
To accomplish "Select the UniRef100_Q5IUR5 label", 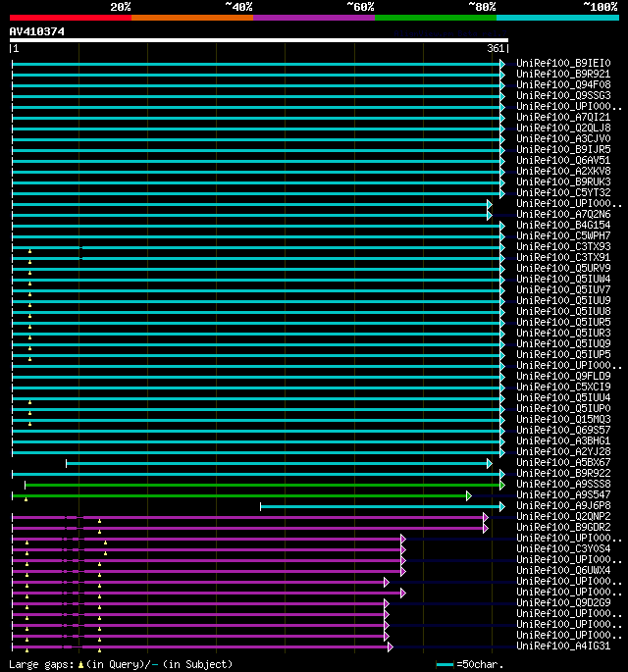I will (x=563, y=322).
